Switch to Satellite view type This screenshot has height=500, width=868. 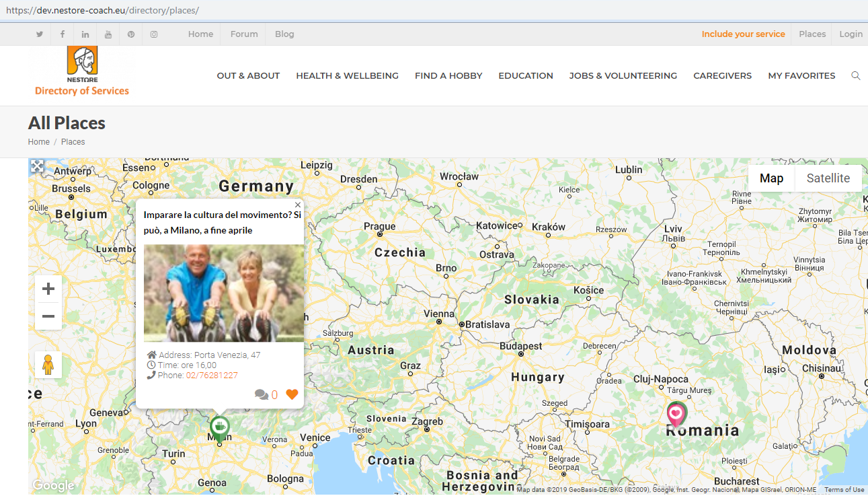pos(828,178)
